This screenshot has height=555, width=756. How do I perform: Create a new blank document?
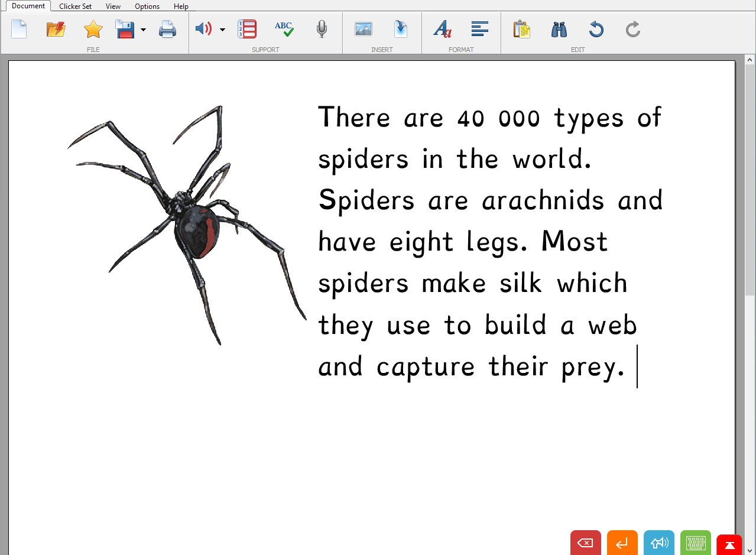point(19,28)
